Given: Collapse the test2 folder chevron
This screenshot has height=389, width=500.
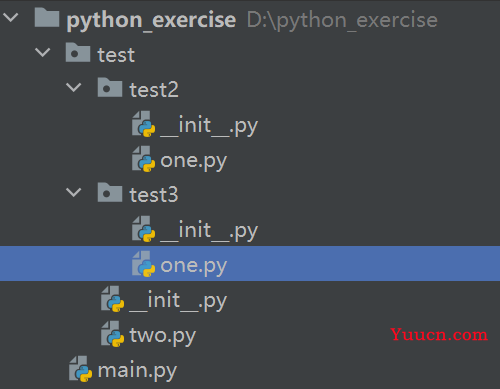Looking at the screenshot, I should point(74,87).
